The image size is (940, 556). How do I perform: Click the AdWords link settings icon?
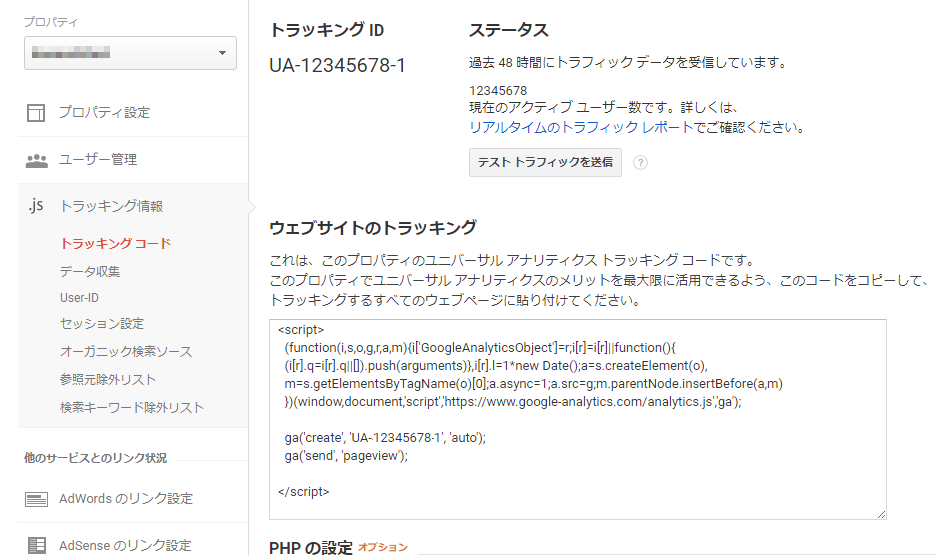click(37, 499)
